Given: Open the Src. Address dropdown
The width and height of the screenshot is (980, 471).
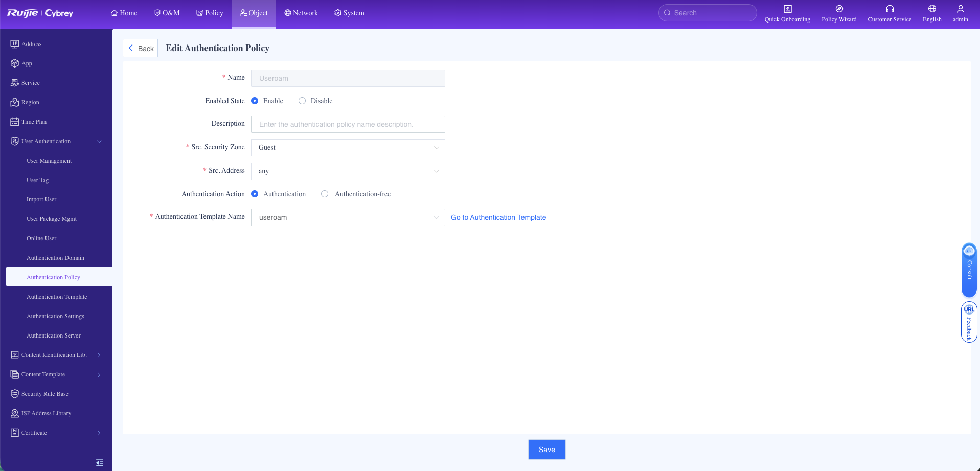Looking at the screenshot, I should (x=348, y=171).
